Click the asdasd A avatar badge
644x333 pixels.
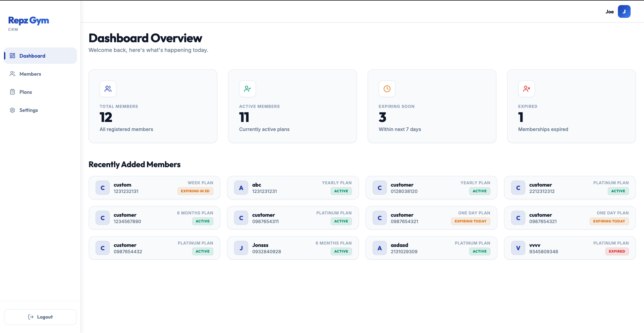tap(380, 248)
